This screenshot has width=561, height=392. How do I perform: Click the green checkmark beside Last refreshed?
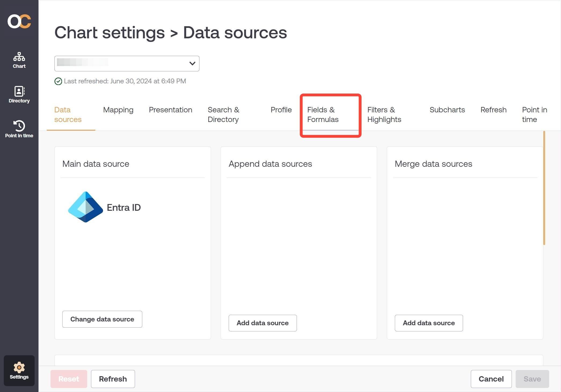point(58,81)
